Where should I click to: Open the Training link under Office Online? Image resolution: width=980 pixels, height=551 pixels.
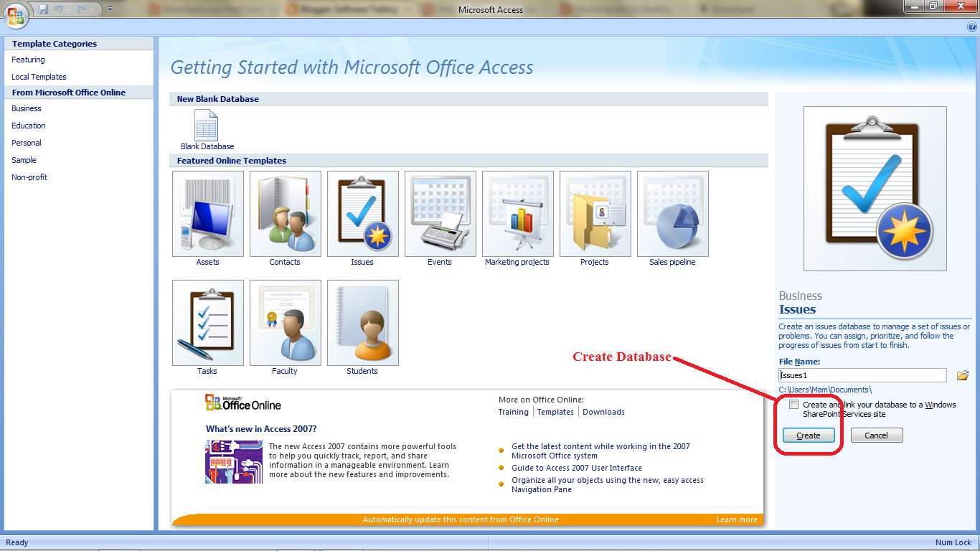(x=514, y=412)
